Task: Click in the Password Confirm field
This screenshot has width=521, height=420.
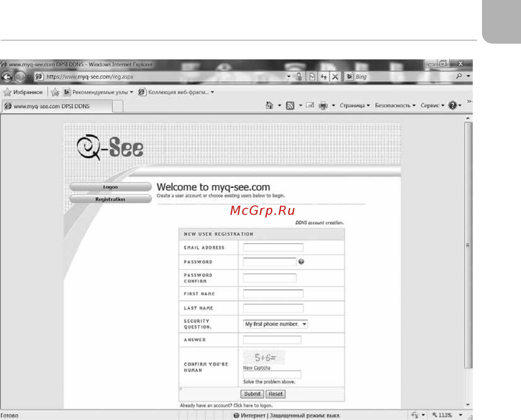Action: click(x=270, y=278)
